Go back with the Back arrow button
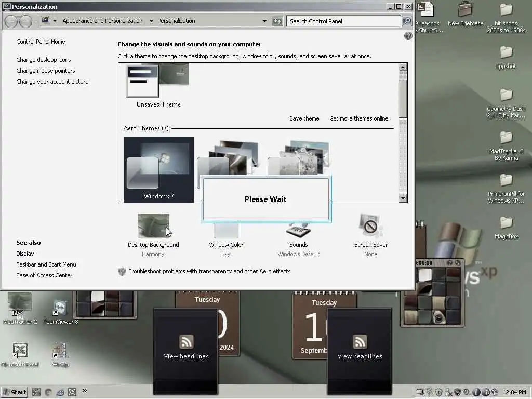Image resolution: width=532 pixels, height=399 pixels. click(x=11, y=21)
